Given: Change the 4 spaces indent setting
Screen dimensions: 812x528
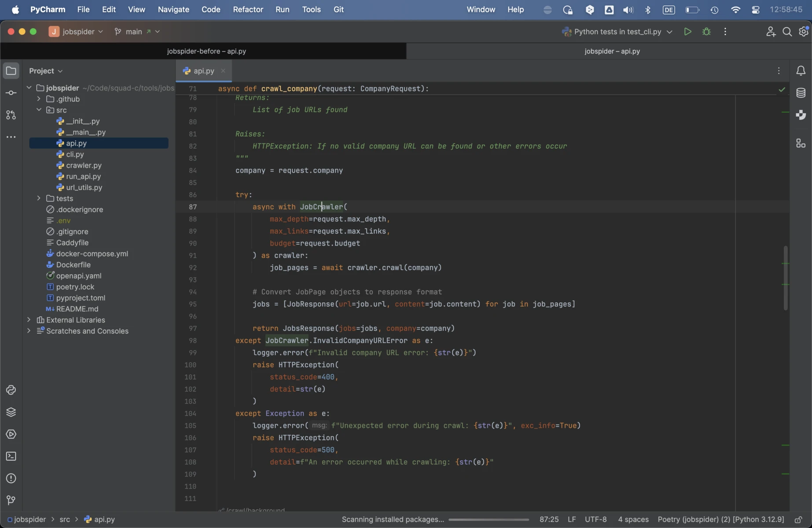Looking at the screenshot, I should point(633,520).
